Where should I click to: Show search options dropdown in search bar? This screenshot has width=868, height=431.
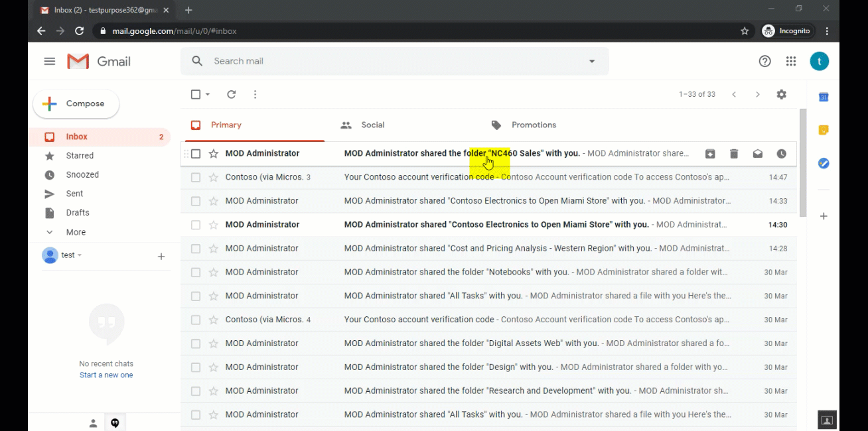click(592, 62)
